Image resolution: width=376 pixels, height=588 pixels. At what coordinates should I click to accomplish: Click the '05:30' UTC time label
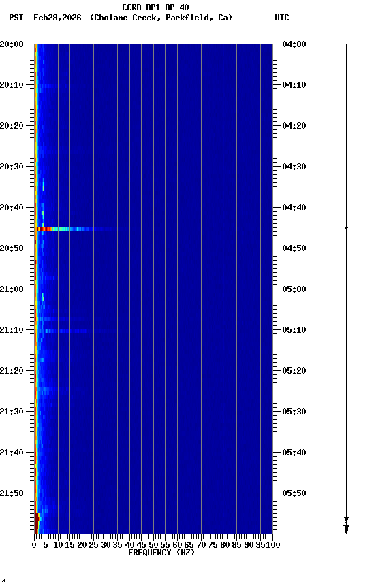coord(294,412)
